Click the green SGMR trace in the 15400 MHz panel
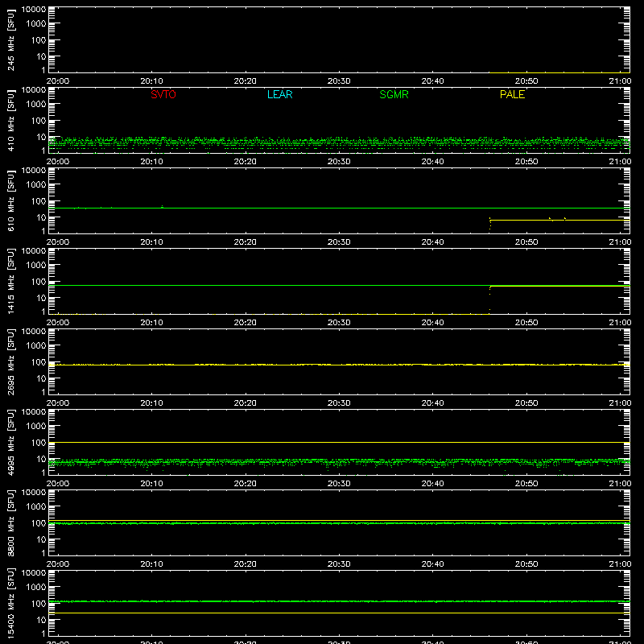 (339, 601)
